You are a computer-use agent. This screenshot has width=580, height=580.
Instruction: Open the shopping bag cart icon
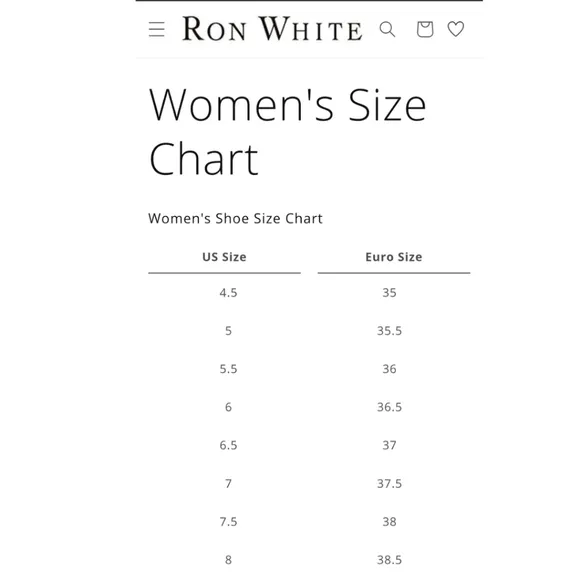425,29
